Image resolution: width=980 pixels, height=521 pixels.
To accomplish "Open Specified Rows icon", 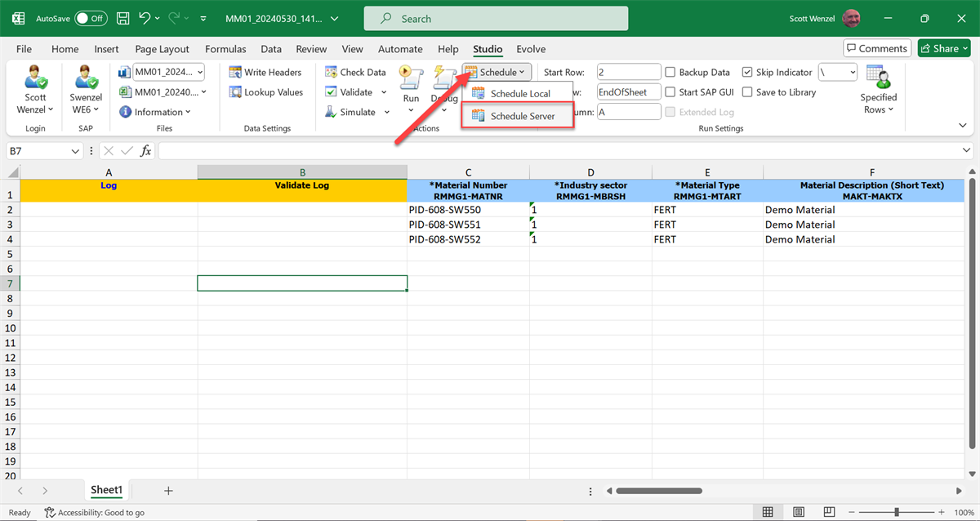I will click(x=879, y=78).
